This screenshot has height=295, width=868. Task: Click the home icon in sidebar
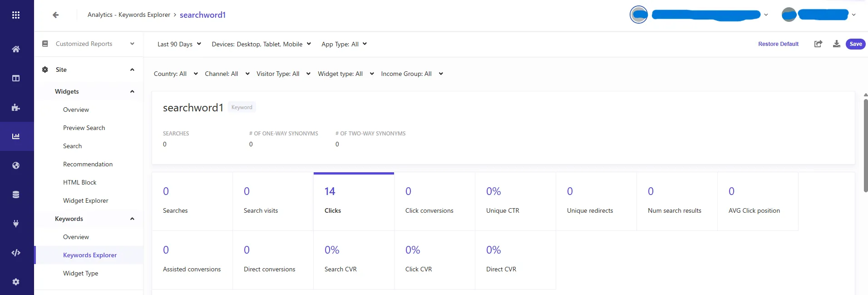tap(16, 49)
